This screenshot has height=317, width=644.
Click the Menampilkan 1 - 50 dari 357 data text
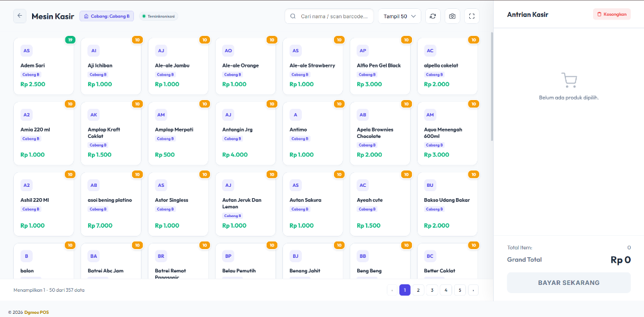coord(49,291)
